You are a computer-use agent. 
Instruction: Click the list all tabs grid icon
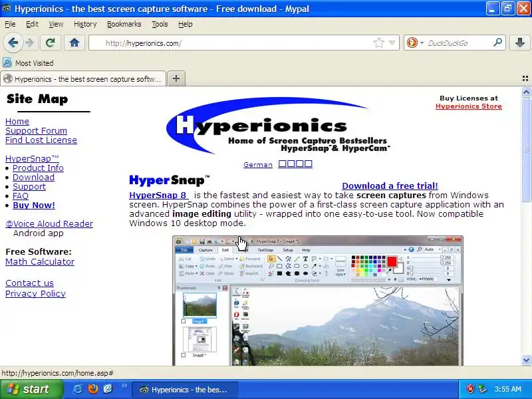pyautogui.click(x=525, y=78)
